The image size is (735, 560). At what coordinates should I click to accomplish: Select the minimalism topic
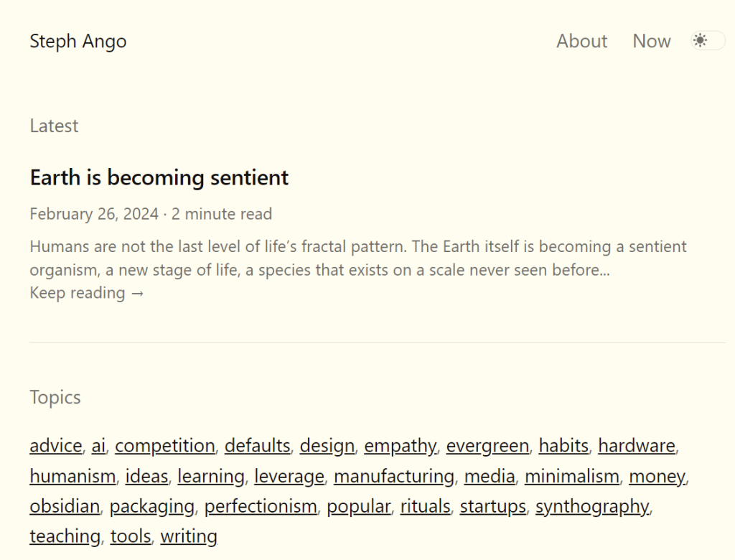[x=571, y=476]
